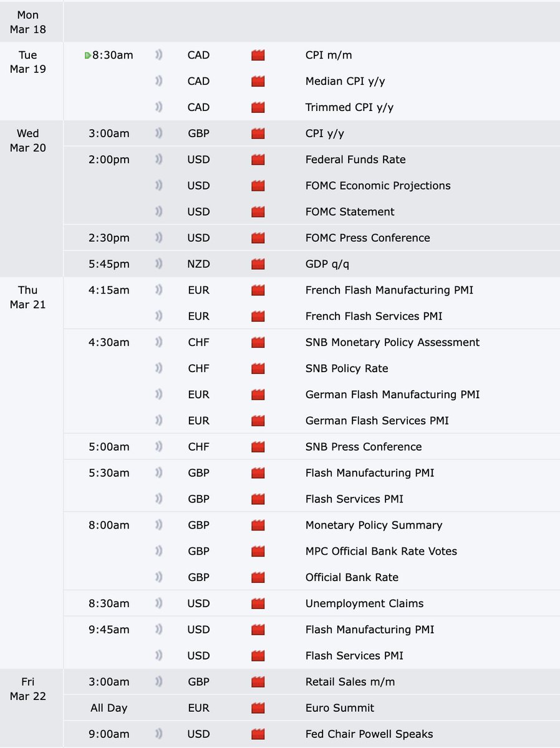The image size is (560, 748).
Task: Click the alert speaker icon for CPI m/m
Action: 159,55
